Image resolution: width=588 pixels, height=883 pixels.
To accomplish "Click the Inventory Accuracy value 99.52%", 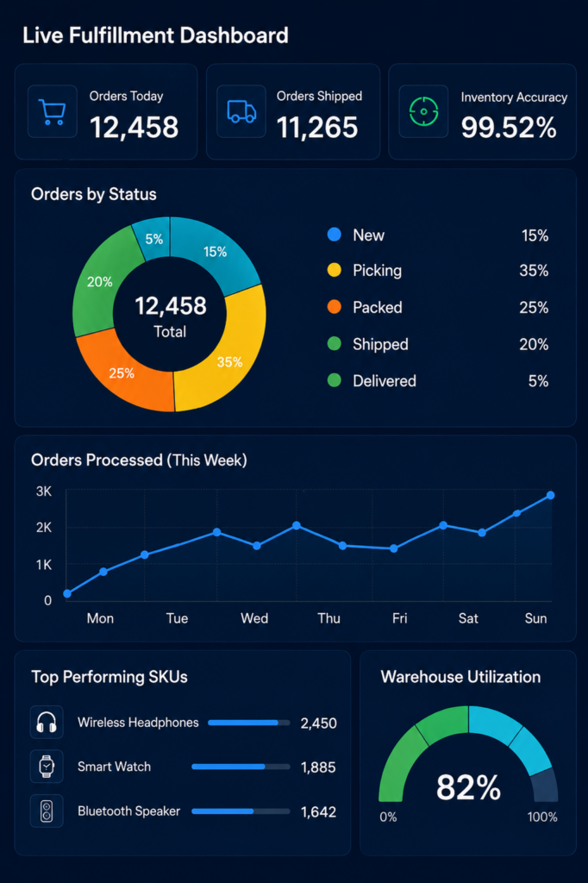I will coord(509,128).
